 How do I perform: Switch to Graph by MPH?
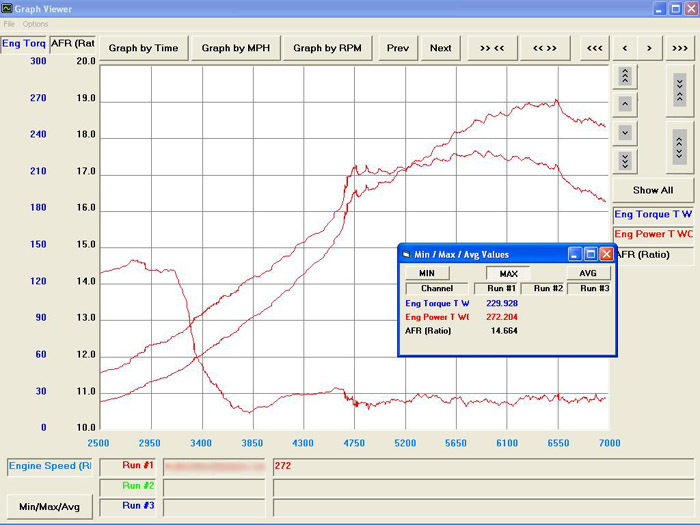click(236, 48)
